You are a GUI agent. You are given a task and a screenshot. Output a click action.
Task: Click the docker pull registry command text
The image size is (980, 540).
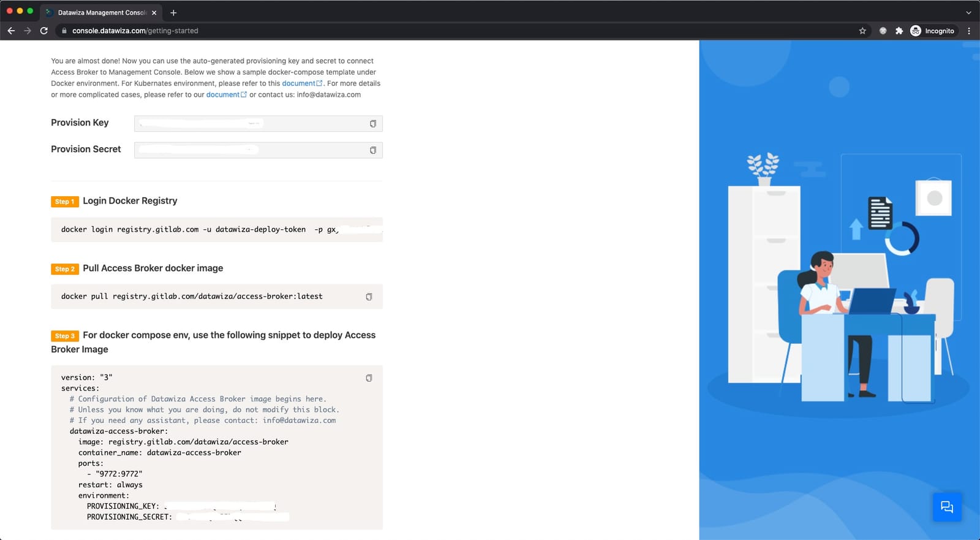pos(192,296)
